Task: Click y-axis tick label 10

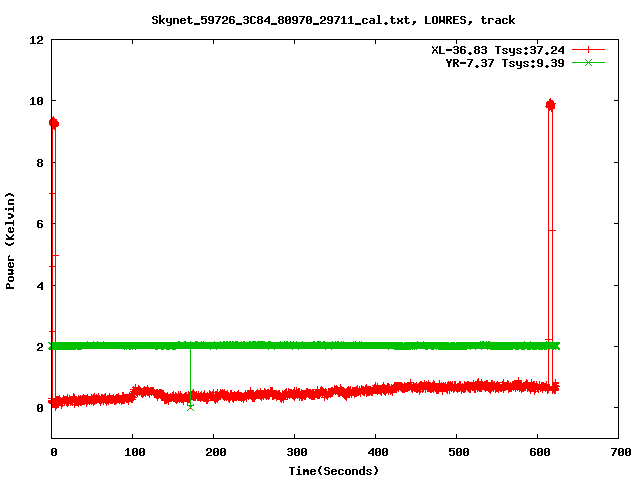Action: [x=36, y=101]
